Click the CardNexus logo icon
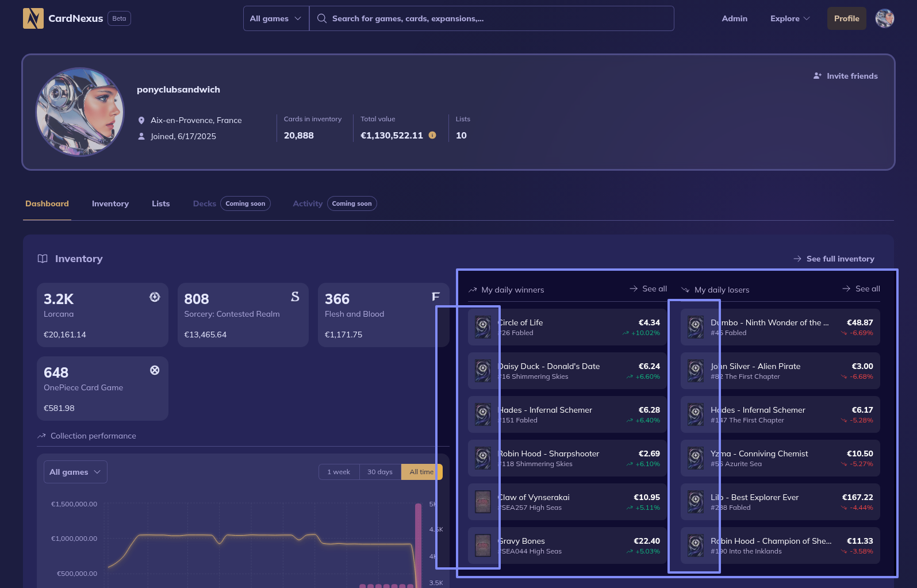 click(x=33, y=18)
